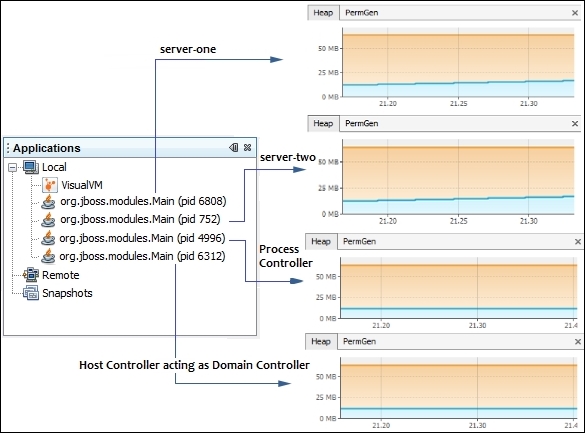
Task: Close the Applications panel
Action: click(x=247, y=148)
